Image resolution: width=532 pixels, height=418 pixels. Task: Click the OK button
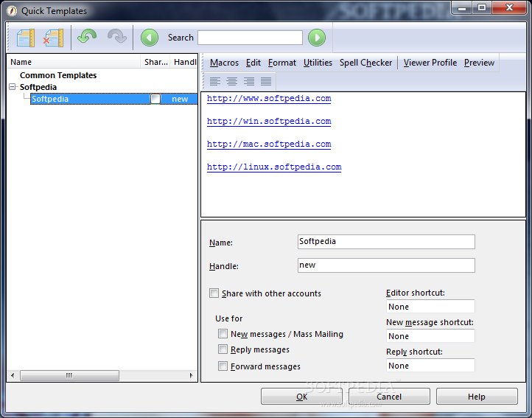tap(301, 397)
